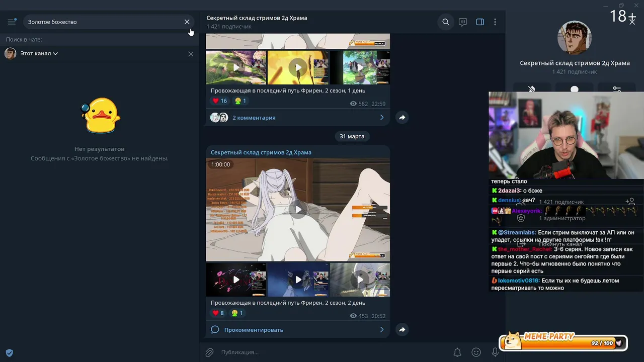Click the comment bubble icon next to Прокомментировать
Viewport: 644px width, 362px height.
[215, 330]
